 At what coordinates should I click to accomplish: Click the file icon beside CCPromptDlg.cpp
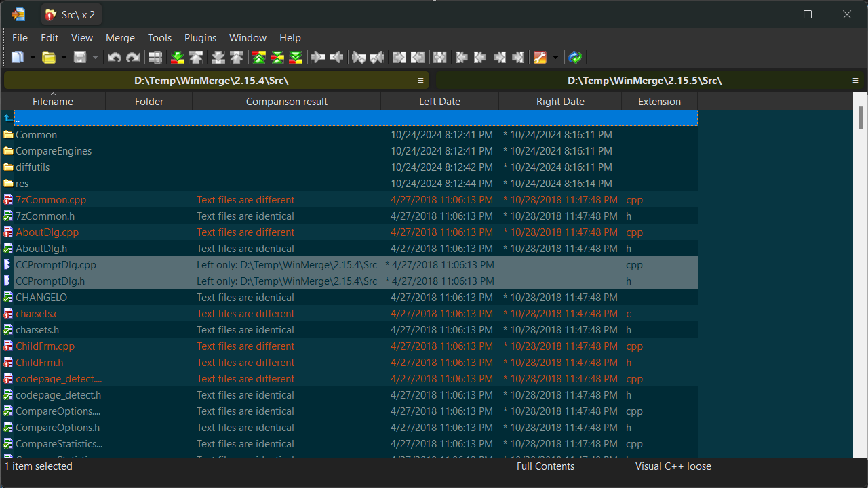point(8,265)
